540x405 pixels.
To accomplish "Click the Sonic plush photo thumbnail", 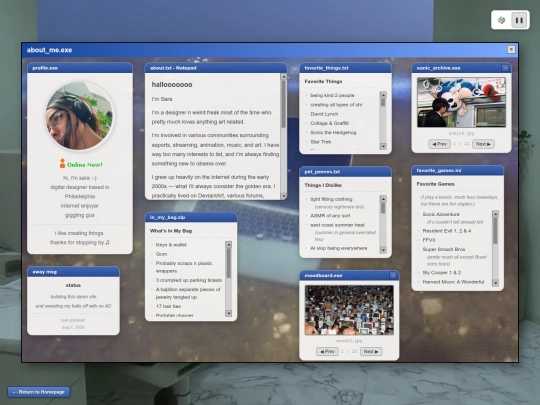I will [x=461, y=102].
